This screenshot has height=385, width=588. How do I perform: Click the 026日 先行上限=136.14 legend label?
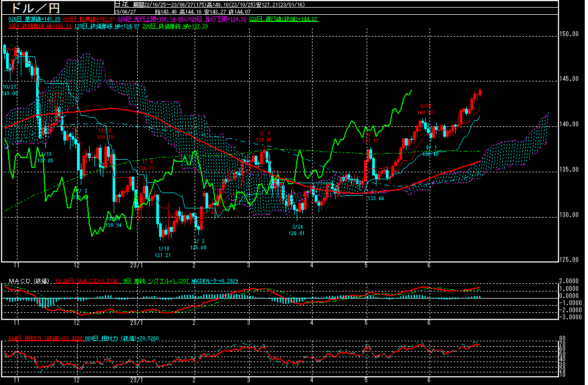click(146, 19)
